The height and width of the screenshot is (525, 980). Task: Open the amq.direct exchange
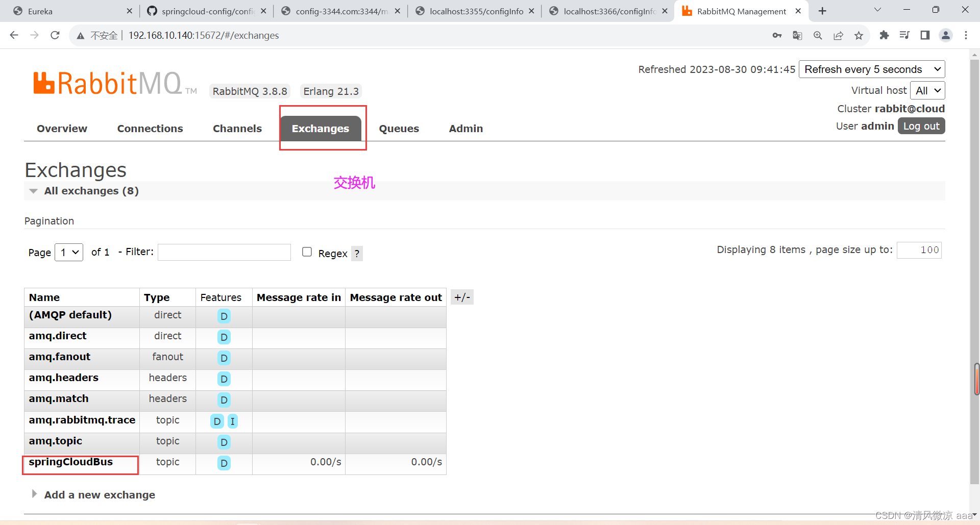(58, 336)
